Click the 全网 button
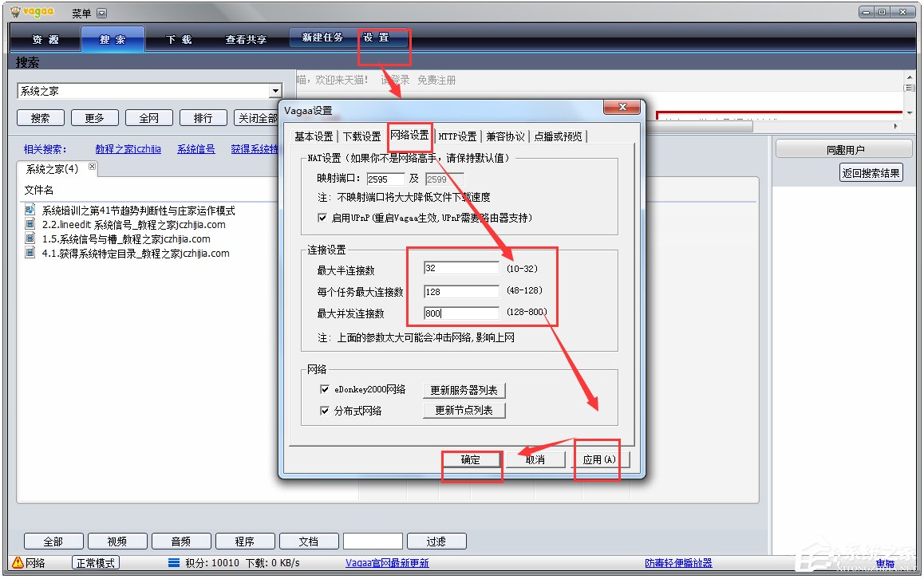The height and width of the screenshot is (579, 924). [148, 118]
